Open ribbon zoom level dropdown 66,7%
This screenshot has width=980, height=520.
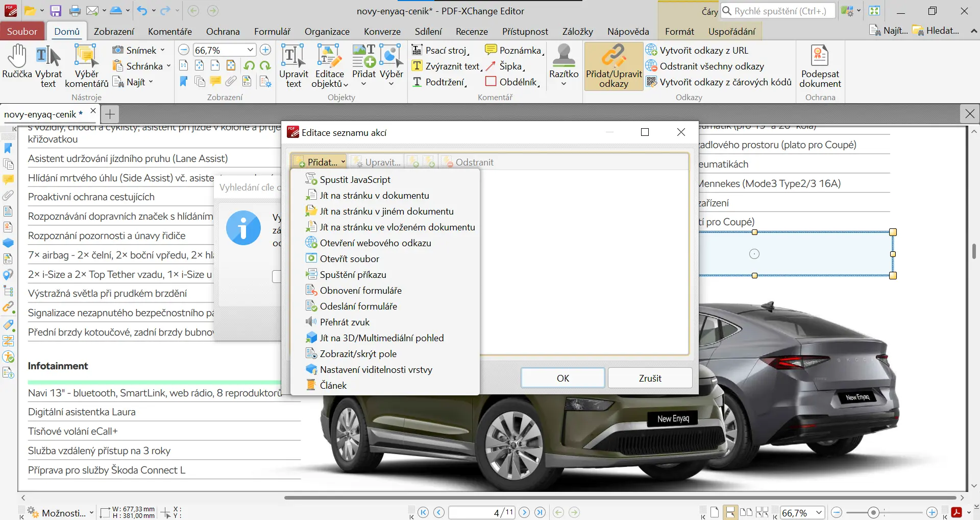(x=250, y=50)
